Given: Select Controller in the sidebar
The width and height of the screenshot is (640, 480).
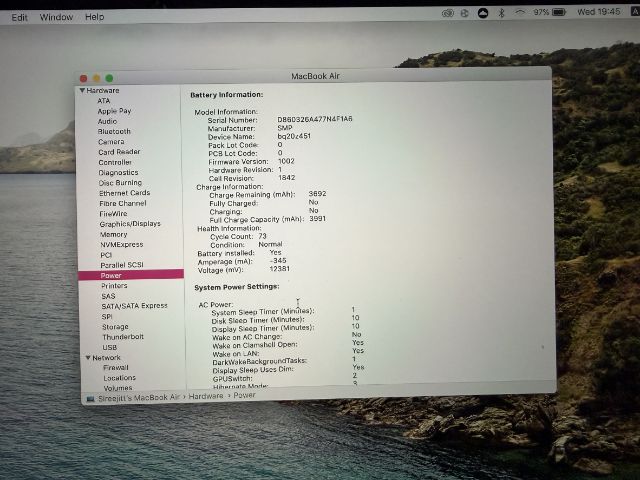Looking at the screenshot, I should click(115, 162).
